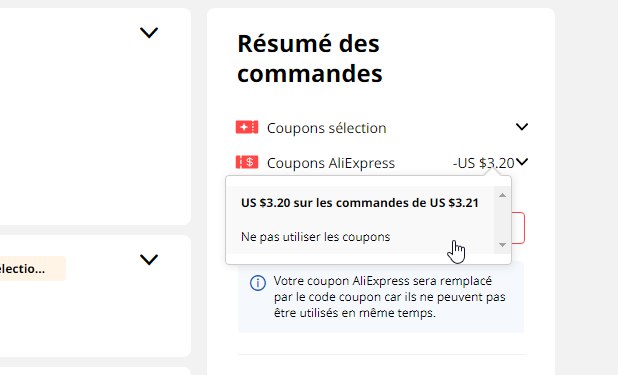Click the coupon list scroll-up arrow

(x=502, y=195)
